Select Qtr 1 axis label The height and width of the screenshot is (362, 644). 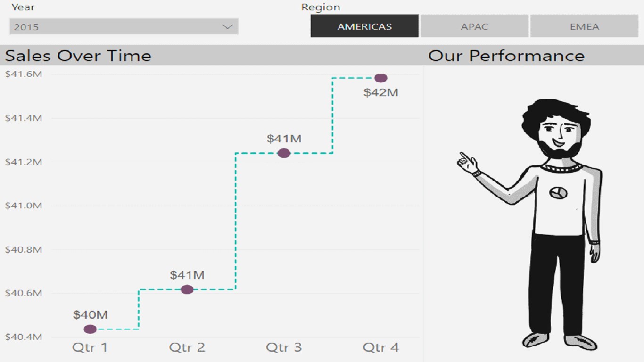pos(90,348)
